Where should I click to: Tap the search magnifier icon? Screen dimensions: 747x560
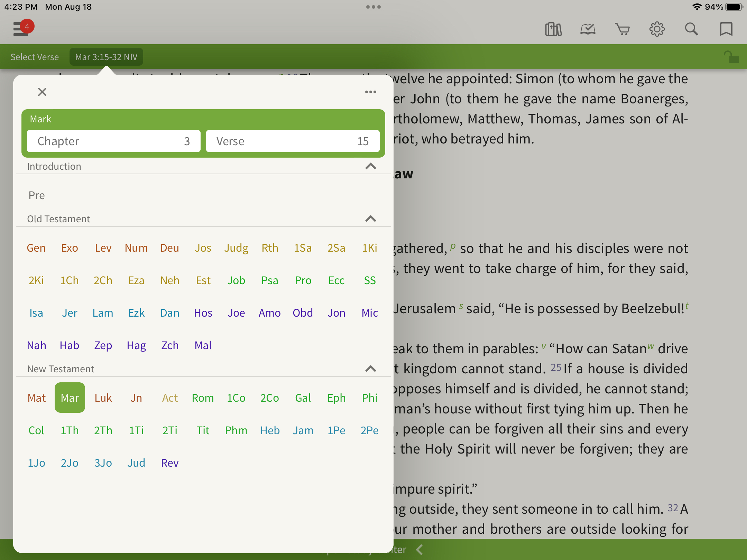coord(691,29)
